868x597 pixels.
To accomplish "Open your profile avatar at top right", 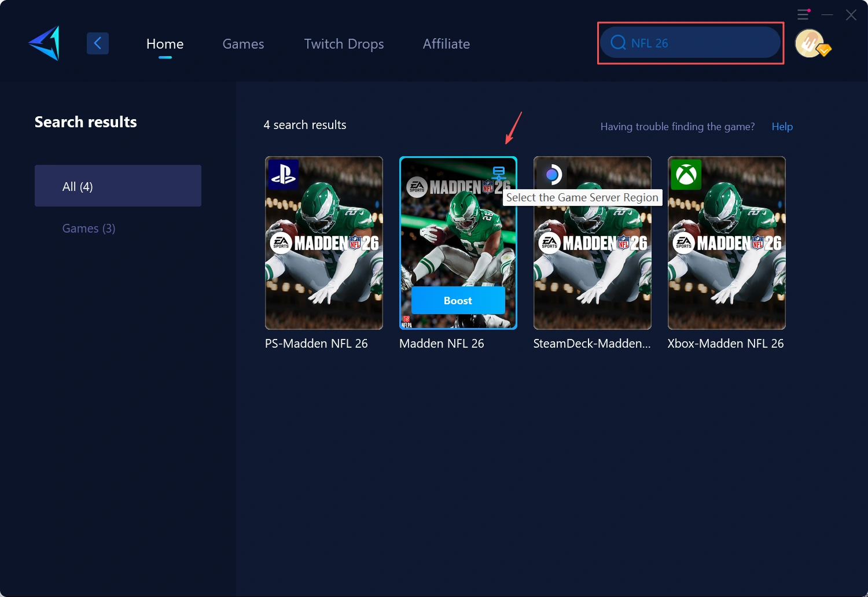I will (x=810, y=43).
